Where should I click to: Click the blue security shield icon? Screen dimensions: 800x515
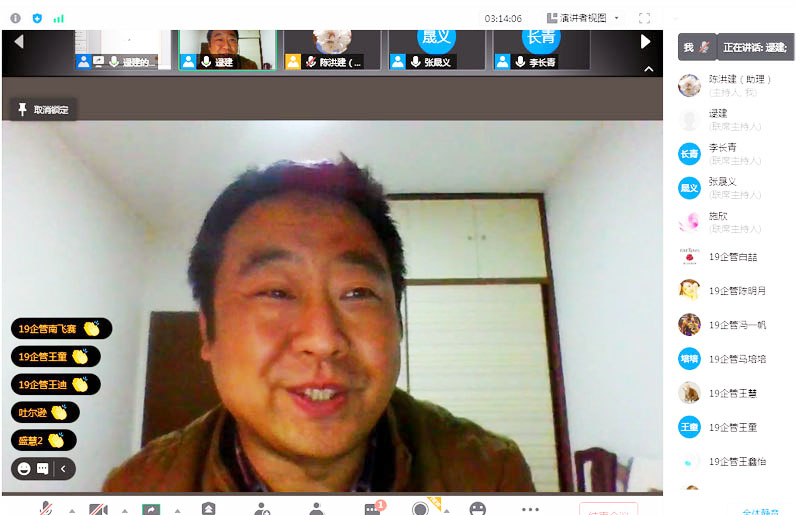(x=37, y=17)
